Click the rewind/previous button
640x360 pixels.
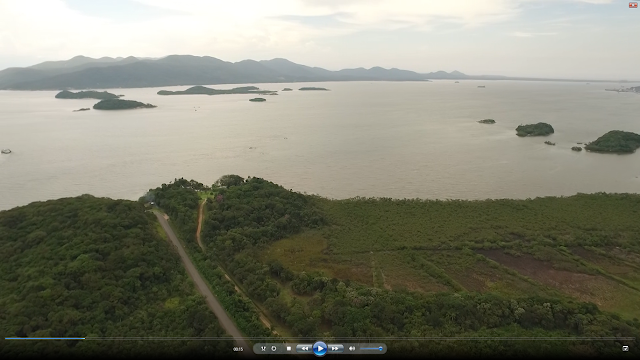304,349
